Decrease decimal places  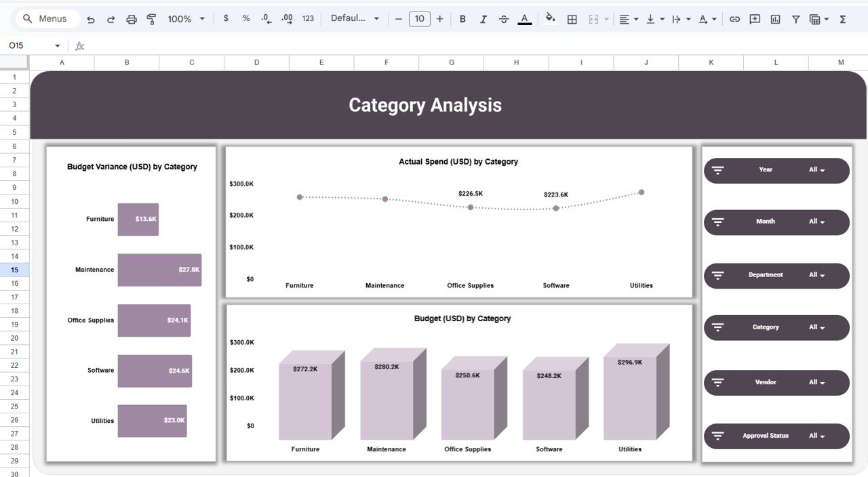tap(265, 18)
